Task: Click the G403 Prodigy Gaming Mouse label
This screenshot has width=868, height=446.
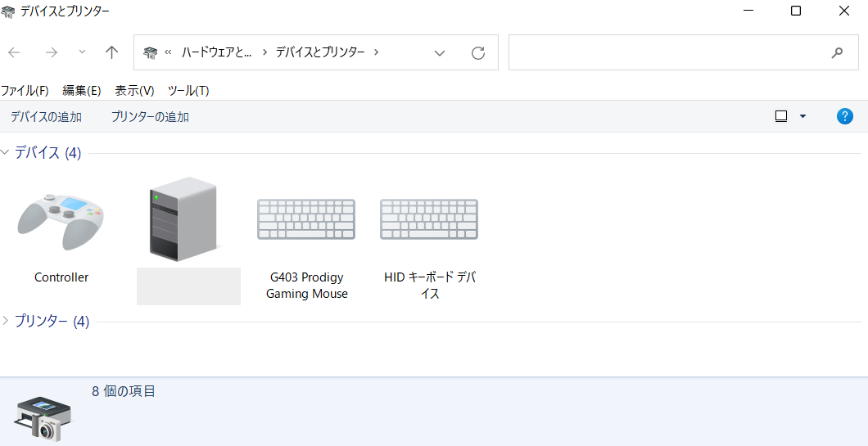Action: (307, 286)
